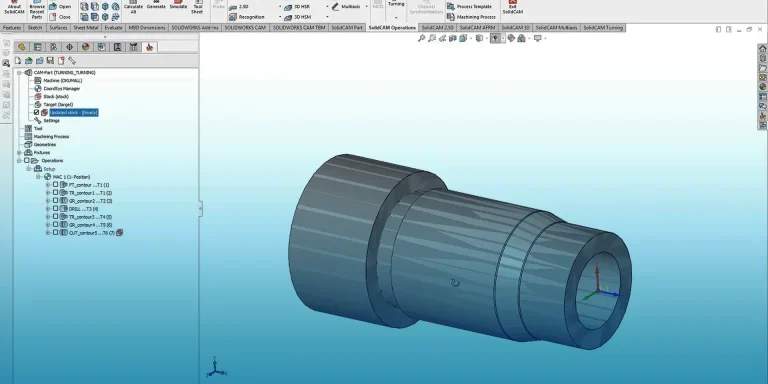Click Home icon in right task pane

click(x=763, y=48)
